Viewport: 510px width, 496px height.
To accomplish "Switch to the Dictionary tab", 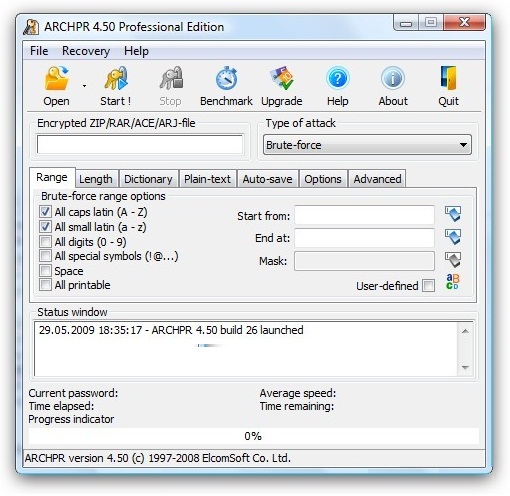I will pyautogui.click(x=148, y=179).
